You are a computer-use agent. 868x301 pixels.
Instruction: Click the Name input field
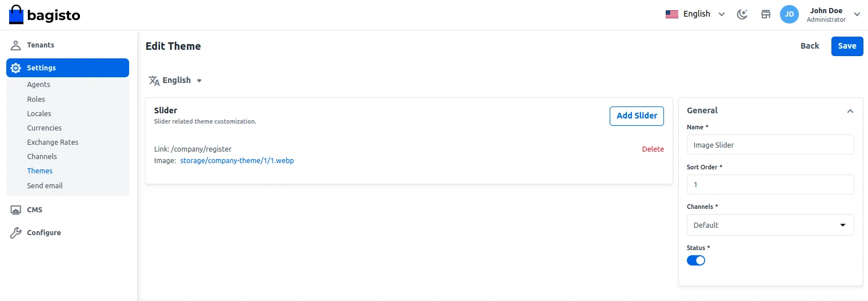pyautogui.click(x=770, y=145)
